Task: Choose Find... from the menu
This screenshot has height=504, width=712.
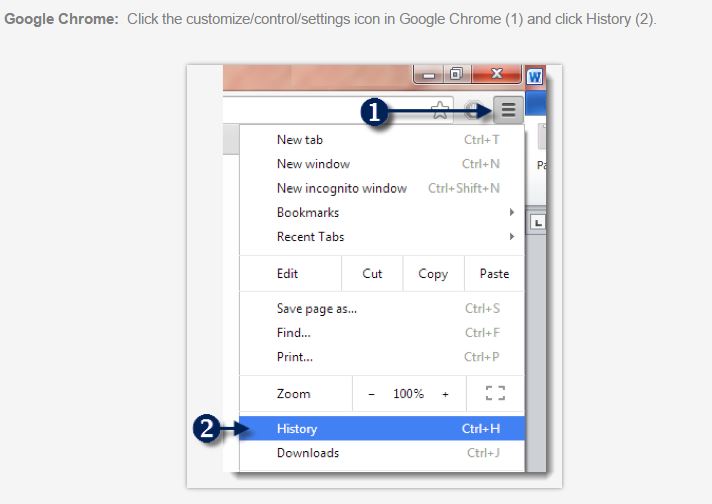Action: [382, 333]
